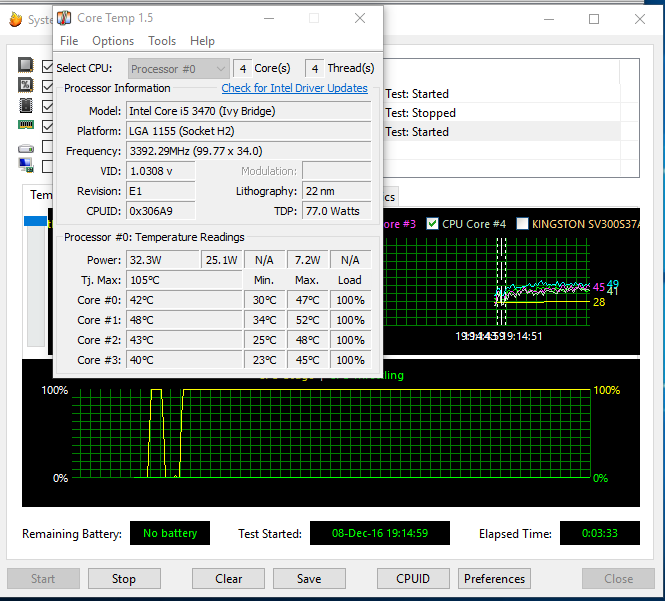Click the elapsed time '0:03:33'
This screenshot has height=601, width=665.
[x=600, y=533]
